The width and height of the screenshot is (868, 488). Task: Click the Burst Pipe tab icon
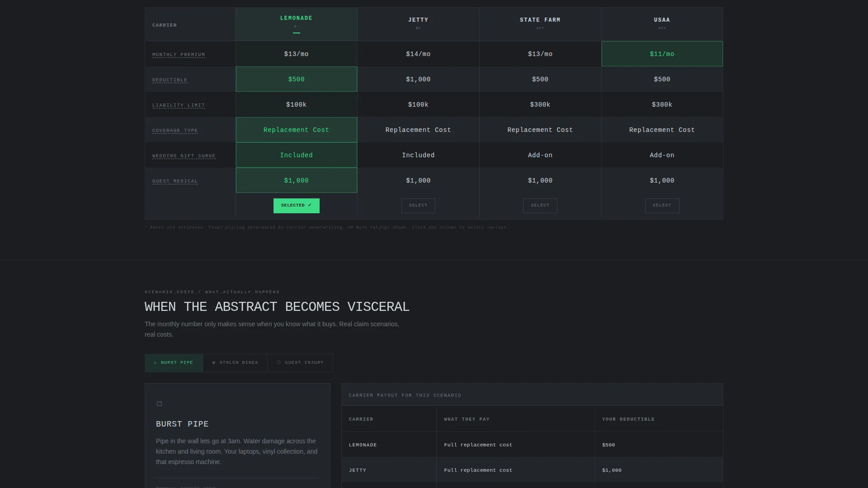[155, 363]
